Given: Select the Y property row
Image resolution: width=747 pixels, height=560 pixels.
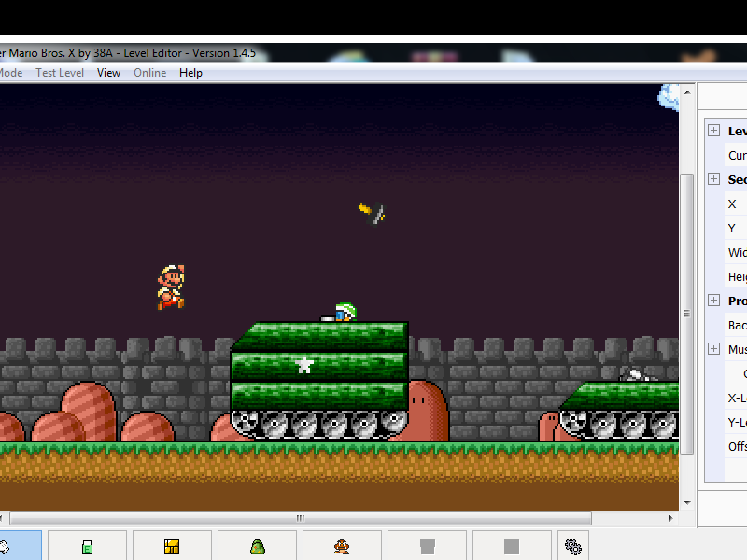Looking at the screenshot, I should tap(736, 229).
